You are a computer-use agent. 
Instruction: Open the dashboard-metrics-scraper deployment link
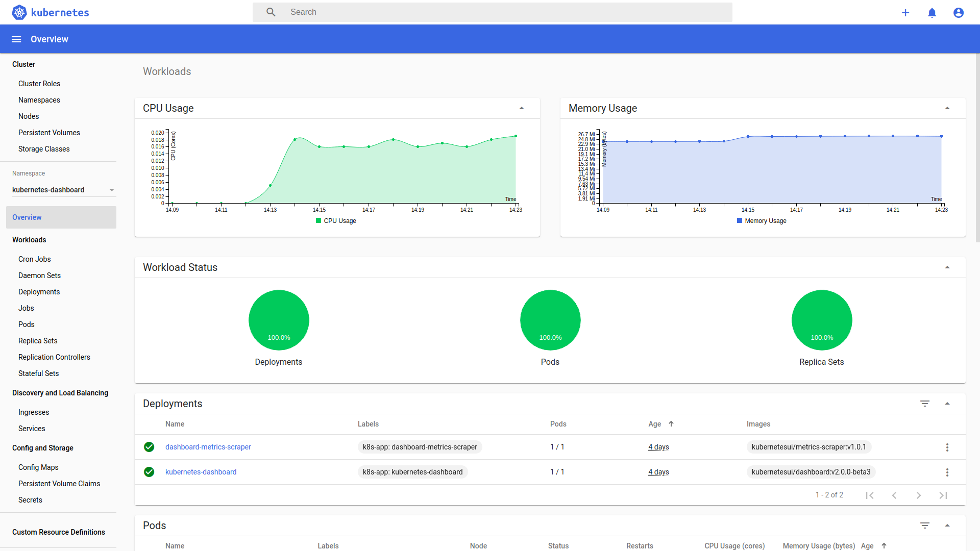(207, 446)
